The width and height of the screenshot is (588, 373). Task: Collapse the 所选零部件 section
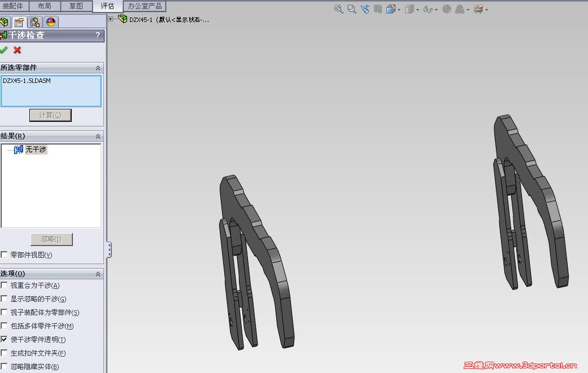click(98, 68)
